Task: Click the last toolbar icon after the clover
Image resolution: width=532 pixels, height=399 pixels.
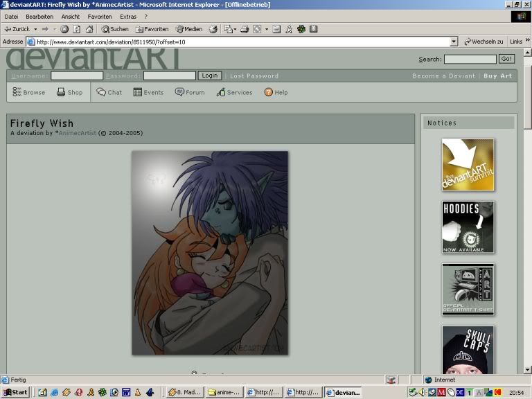Action: click(314, 29)
